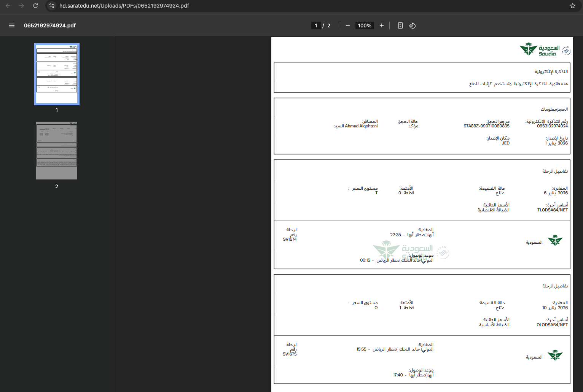The image size is (583, 392).
Task: Bookmark this page with the star
Action: [572, 6]
